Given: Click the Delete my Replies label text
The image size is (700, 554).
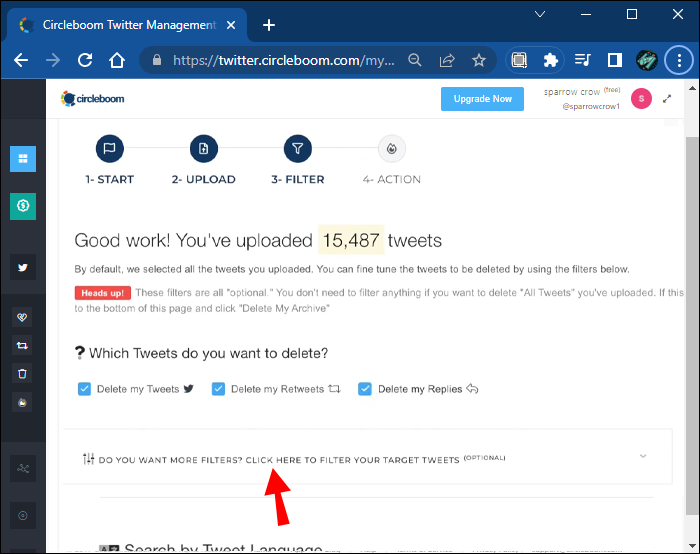Looking at the screenshot, I should pyautogui.click(x=420, y=389).
